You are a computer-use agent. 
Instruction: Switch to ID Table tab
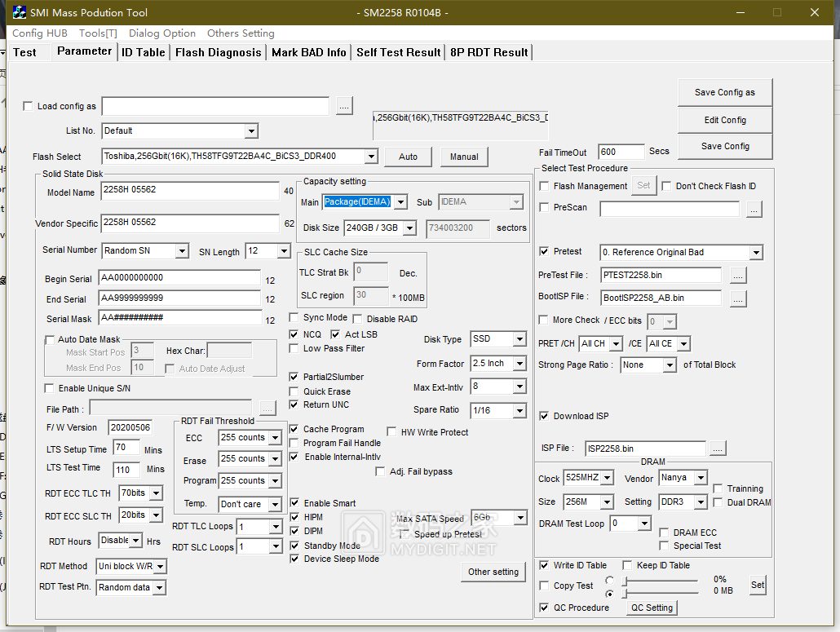point(143,52)
